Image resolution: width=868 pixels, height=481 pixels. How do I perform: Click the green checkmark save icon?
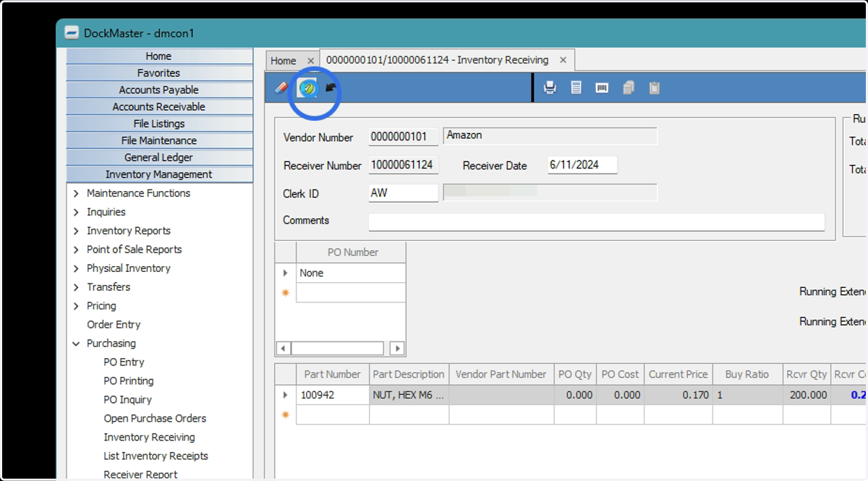[x=308, y=88]
